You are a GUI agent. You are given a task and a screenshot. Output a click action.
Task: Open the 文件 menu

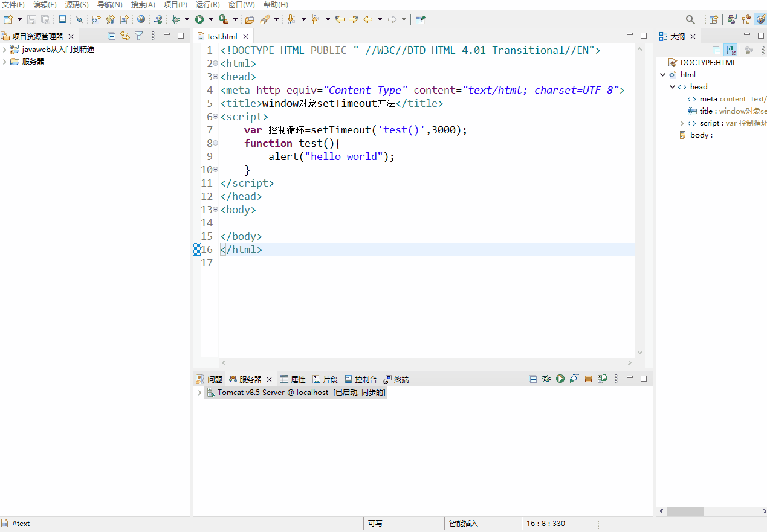pyautogui.click(x=13, y=5)
